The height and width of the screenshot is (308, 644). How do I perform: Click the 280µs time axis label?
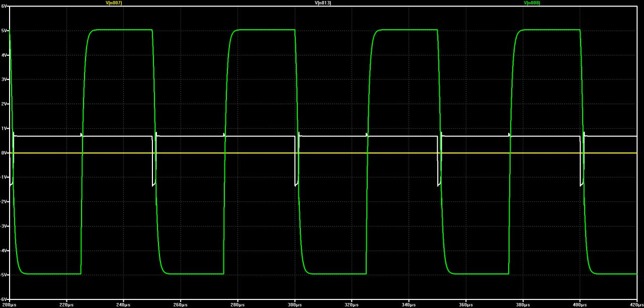pyautogui.click(x=238, y=305)
